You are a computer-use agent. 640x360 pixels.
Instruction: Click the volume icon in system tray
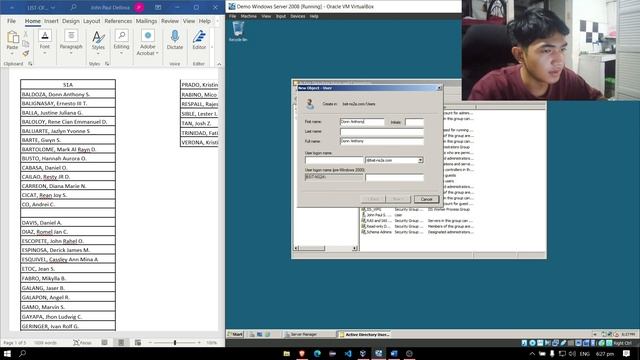[x=572, y=353]
